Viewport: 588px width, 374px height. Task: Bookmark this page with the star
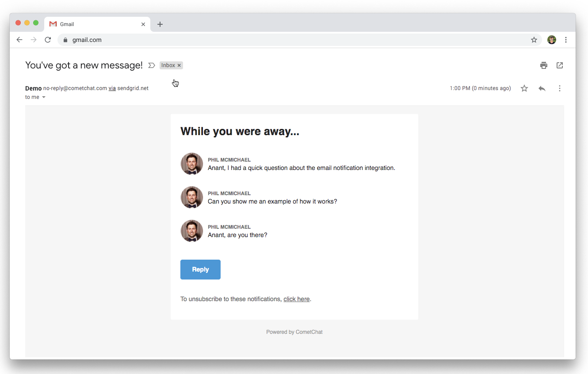tap(534, 40)
